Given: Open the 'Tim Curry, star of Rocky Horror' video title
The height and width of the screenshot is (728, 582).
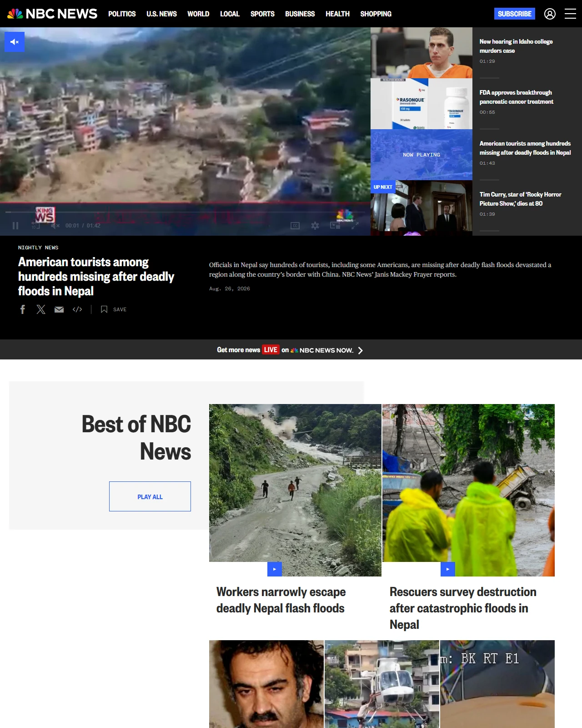Looking at the screenshot, I should [520, 199].
